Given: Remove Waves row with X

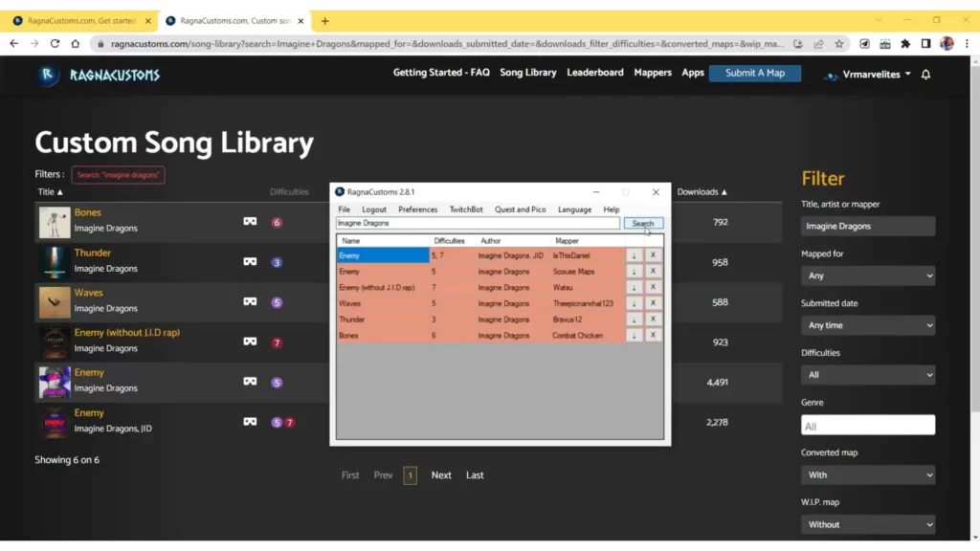Looking at the screenshot, I should 653,303.
